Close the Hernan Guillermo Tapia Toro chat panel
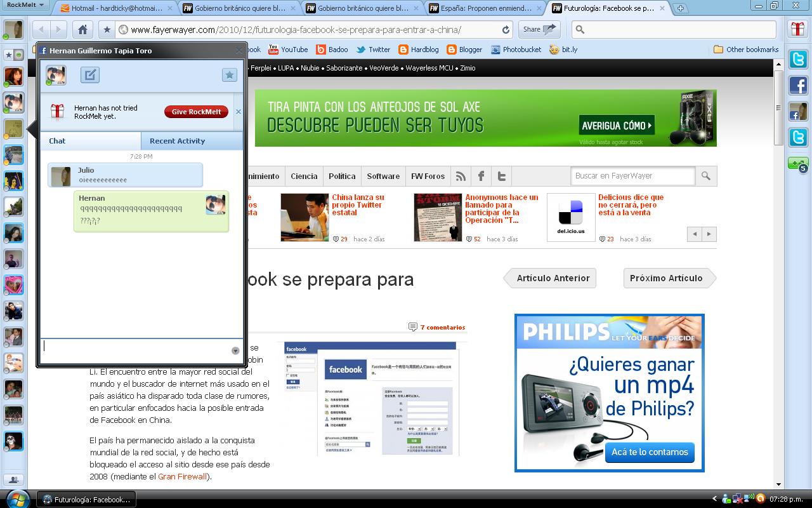This screenshot has width=812, height=508. [239, 50]
